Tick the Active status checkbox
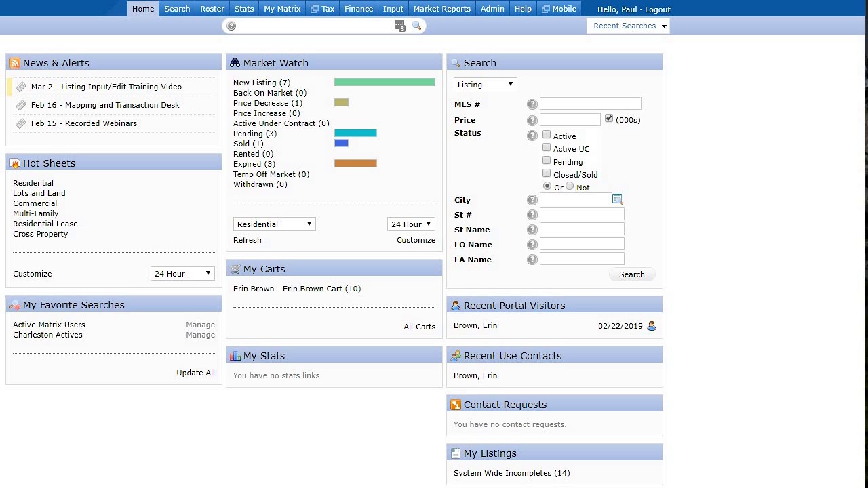Image resolution: width=868 pixels, height=488 pixels. tap(547, 135)
